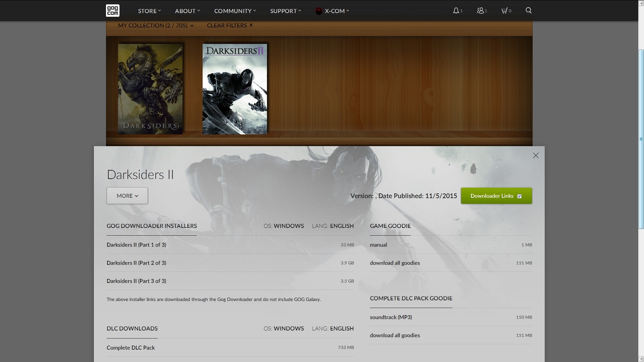Viewport: 644px width, 362px height.
Task: Download Darksiders II Part 1 of 3
Action: click(230, 245)
